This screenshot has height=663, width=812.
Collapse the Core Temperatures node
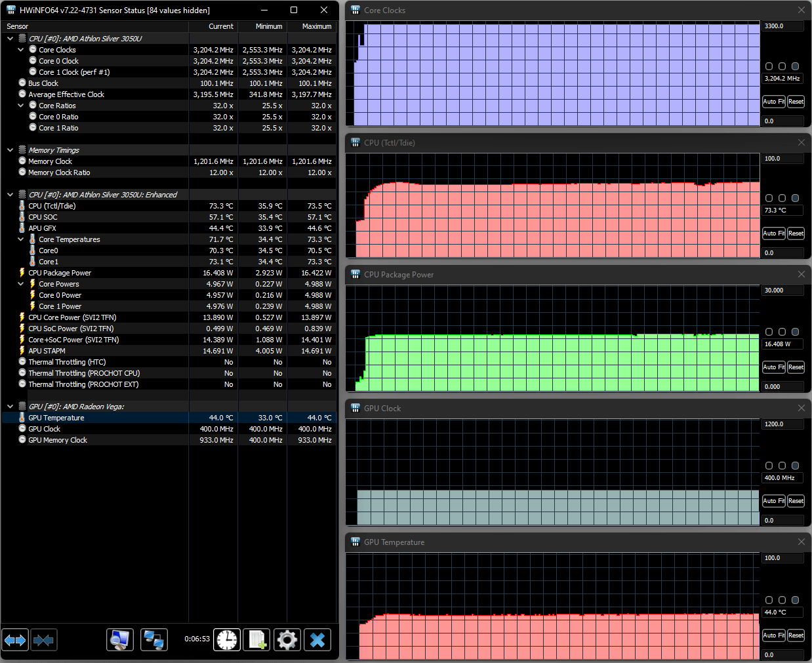pyautogui.click(x=21, y=239)
